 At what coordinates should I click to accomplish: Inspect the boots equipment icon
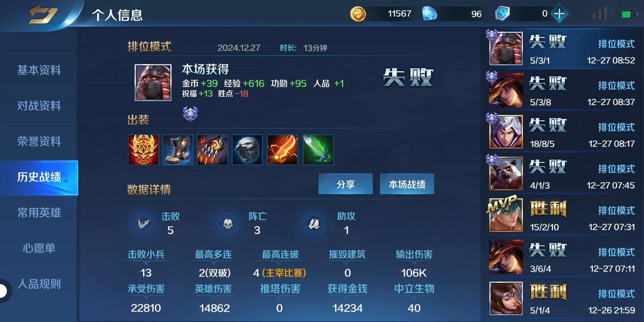click(x=178, y=150)
